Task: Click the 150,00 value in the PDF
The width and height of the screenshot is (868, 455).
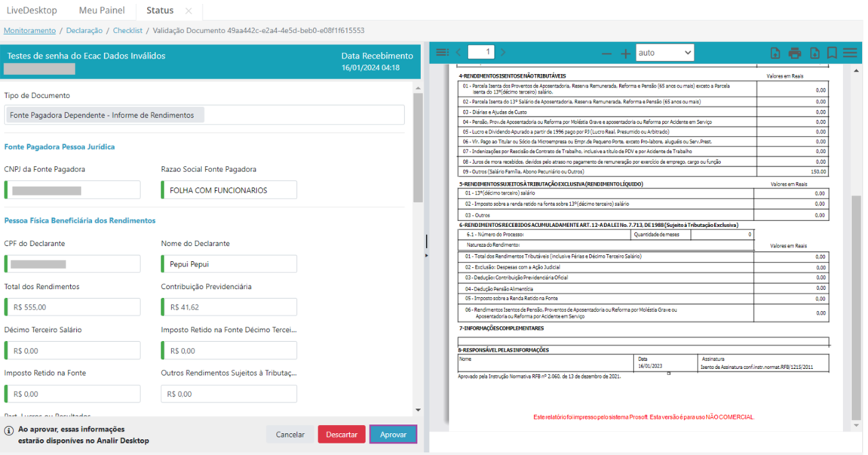Action: (x=818, y=172)
